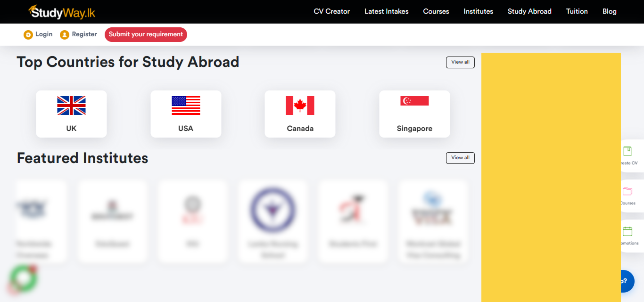Open the blue help chat bubble

(x=627, y=281)
